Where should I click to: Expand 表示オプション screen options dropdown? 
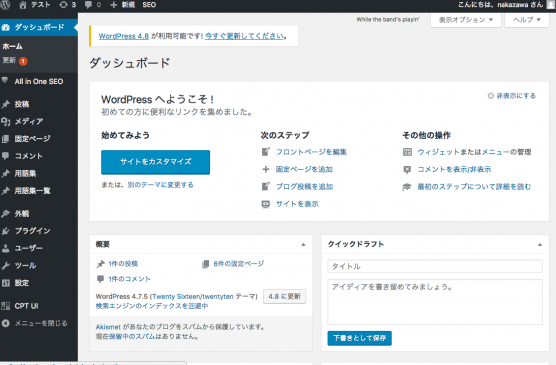(x=466, y=20)
